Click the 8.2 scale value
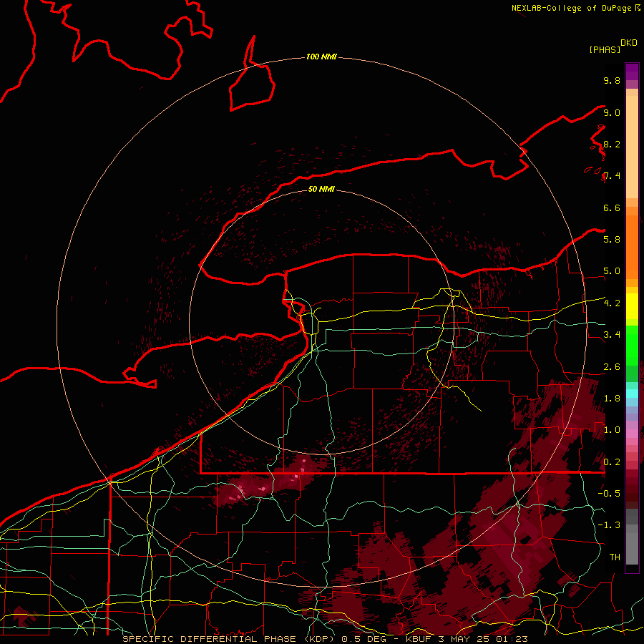The width and height of the screenshot is (644, 644). [x=612, y=144]
